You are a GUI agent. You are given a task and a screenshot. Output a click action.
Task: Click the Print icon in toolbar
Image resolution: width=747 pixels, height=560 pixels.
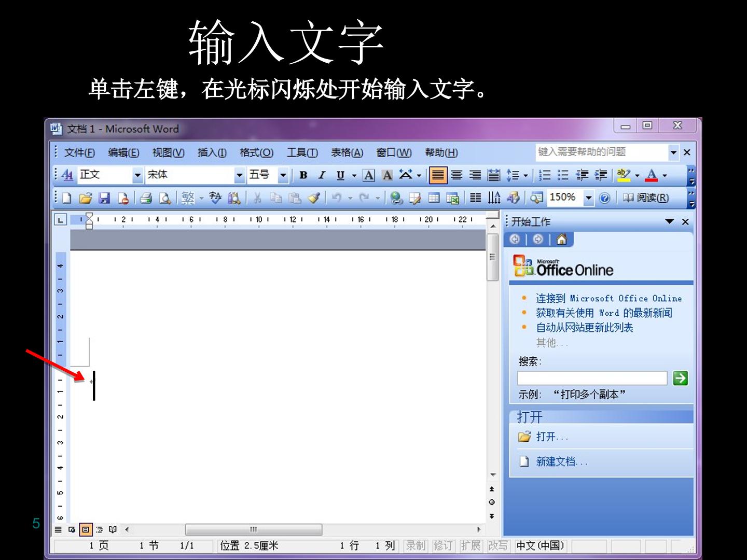146,198
